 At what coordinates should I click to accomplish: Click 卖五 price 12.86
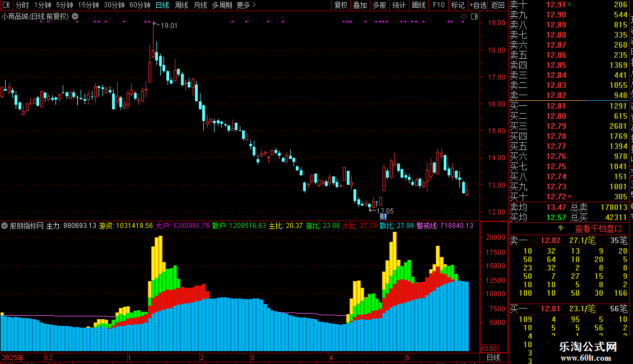pos(556,55)
